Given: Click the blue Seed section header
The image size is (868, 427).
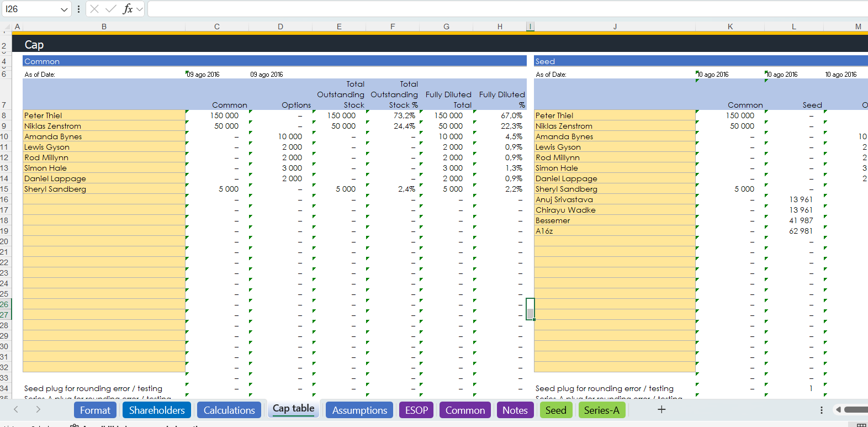Looking at the screenshot, I should coord(701,61).
